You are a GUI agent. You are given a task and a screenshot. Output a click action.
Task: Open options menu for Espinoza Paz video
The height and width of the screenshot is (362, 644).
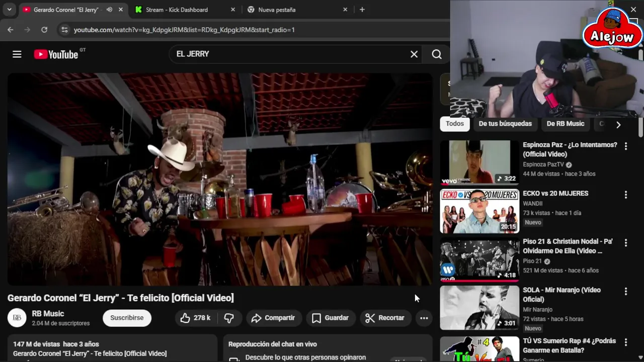[x=626, y=146]
